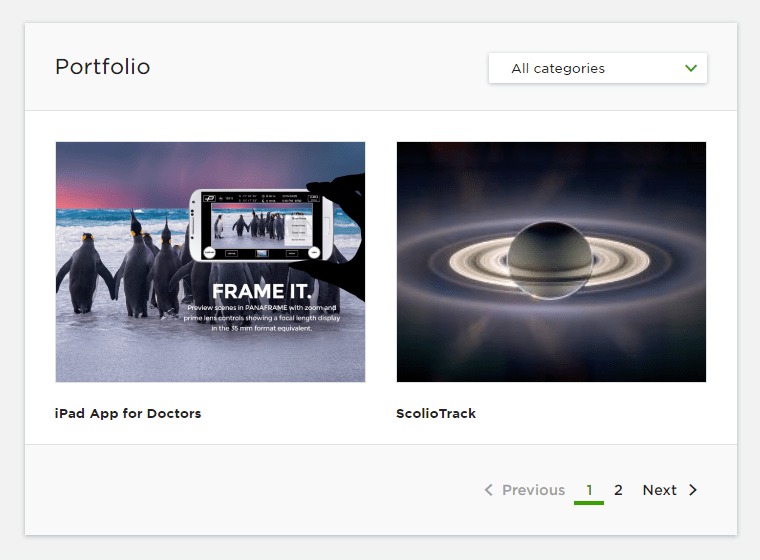
Task: Go to page 2 of portfolio
Action: (618, 490)
